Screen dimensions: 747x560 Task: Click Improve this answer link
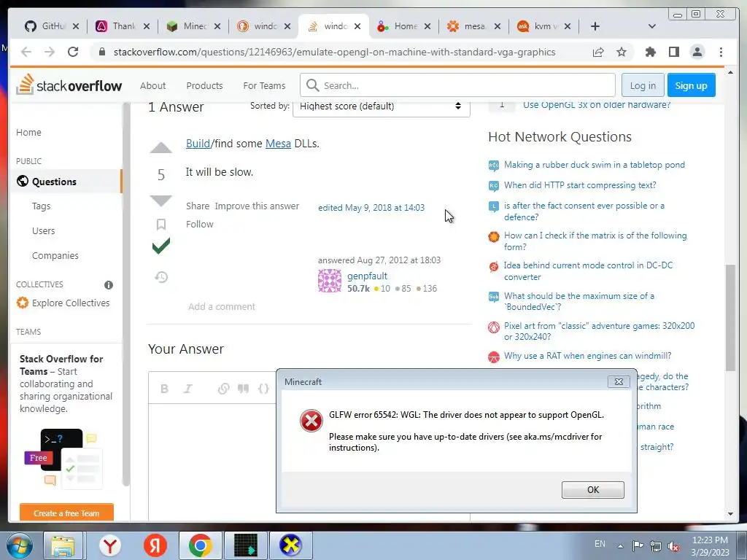[x=257, y=206]
